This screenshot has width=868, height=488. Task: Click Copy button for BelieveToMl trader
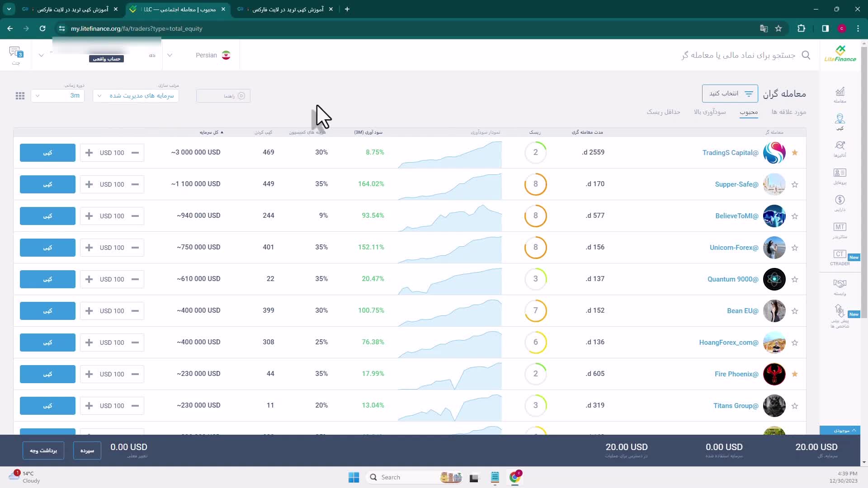(47, 216)
